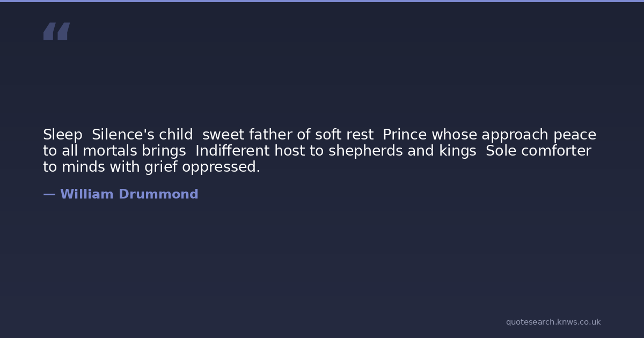Open the quotesearch.knws.co.uk watermark link
The image size is (644, 338).
tap(553, 322)
